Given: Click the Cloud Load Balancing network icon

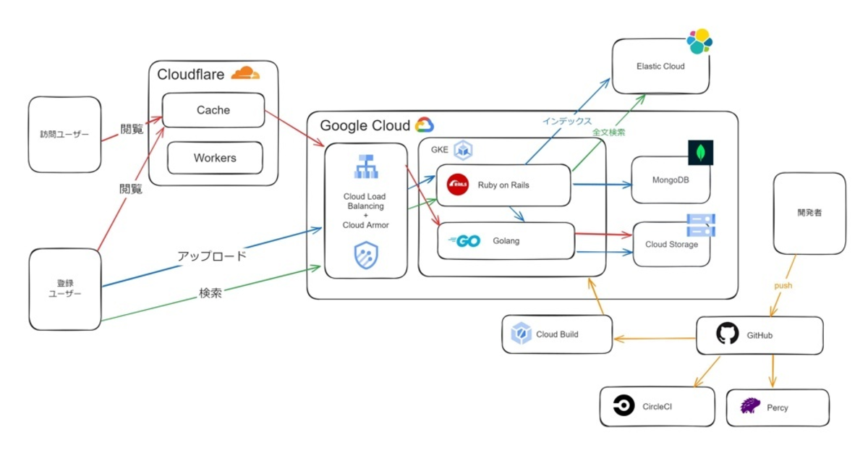Looking at the screenshot, I should coord(366,166).
